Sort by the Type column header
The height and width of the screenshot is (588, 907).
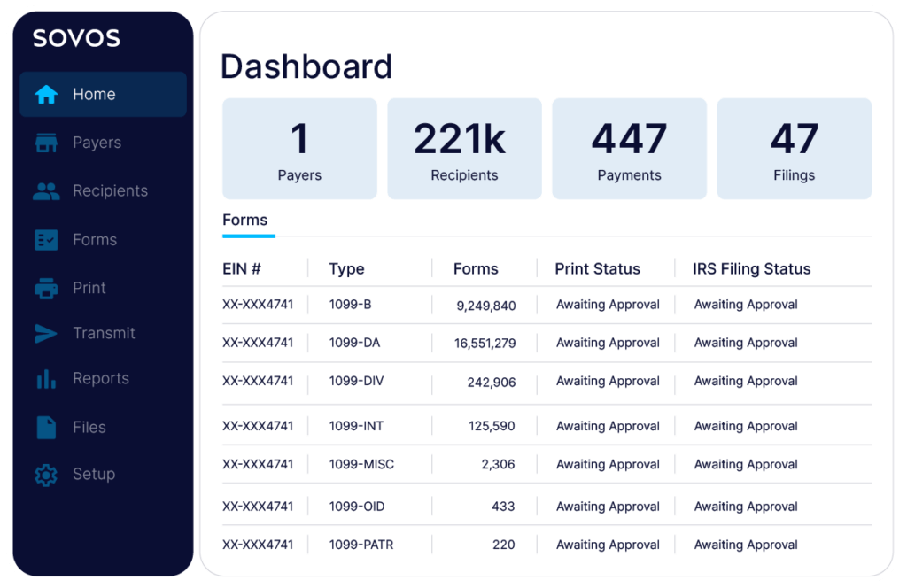pos(346,269)
